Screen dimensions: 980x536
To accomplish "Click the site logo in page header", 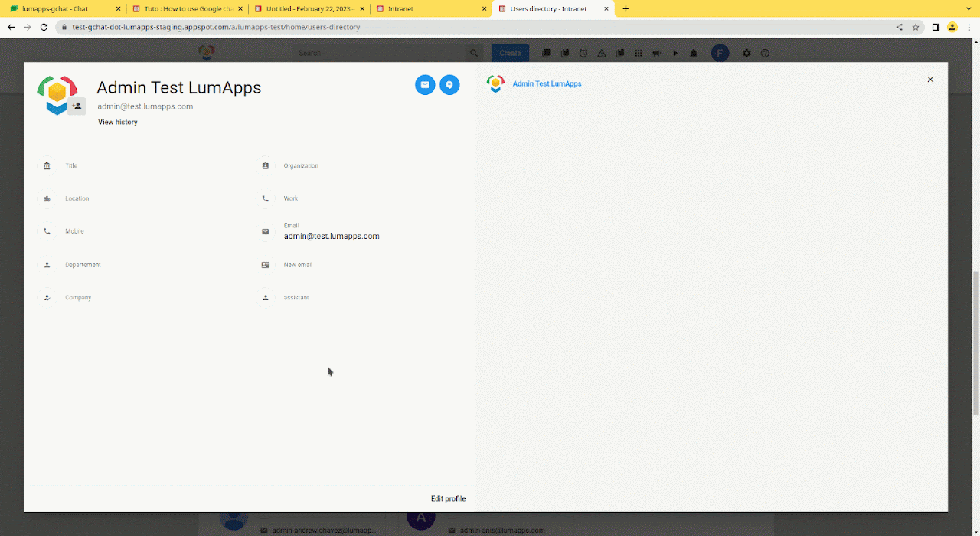I will point(206,53).
